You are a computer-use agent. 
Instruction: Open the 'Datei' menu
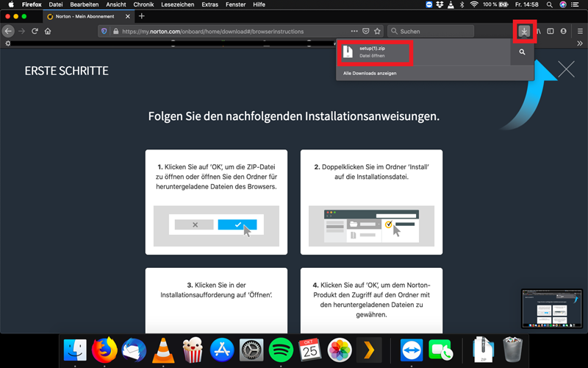[56, 4]
